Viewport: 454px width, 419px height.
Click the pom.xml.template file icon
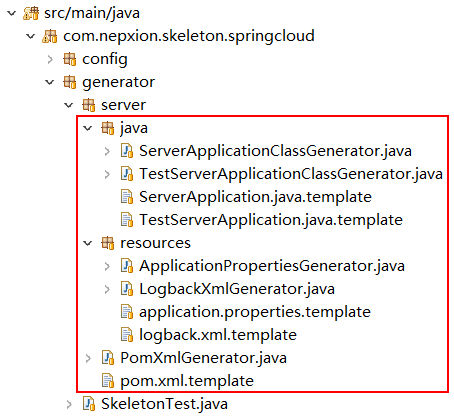pyautogui.click(x=107, y=381)
